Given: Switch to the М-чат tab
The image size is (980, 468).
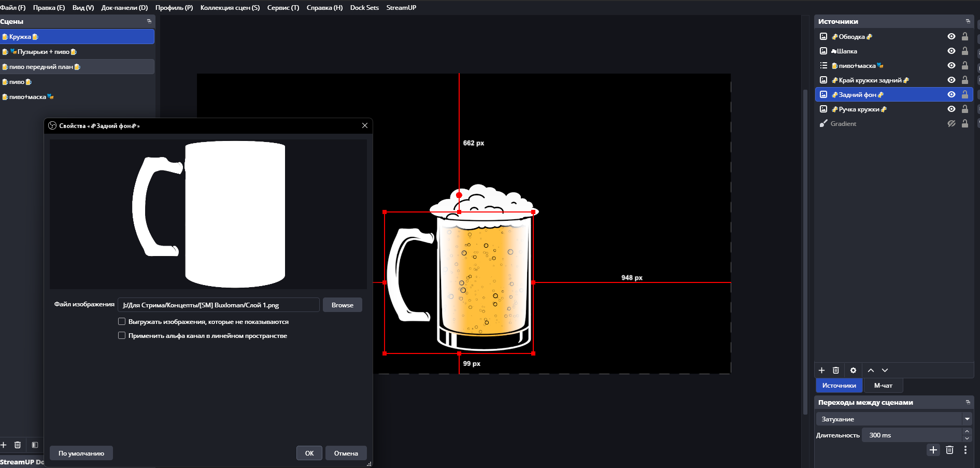Looking at the screenshot, I should tap(883, 386).
